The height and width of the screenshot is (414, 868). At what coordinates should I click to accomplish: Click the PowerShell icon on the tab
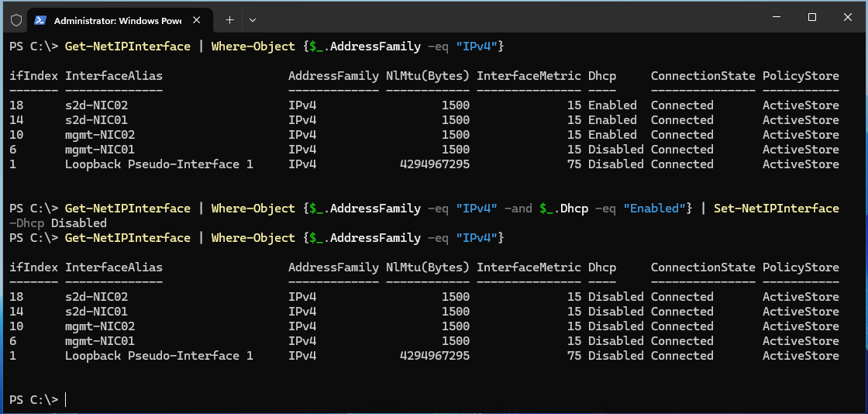(42, 19)
